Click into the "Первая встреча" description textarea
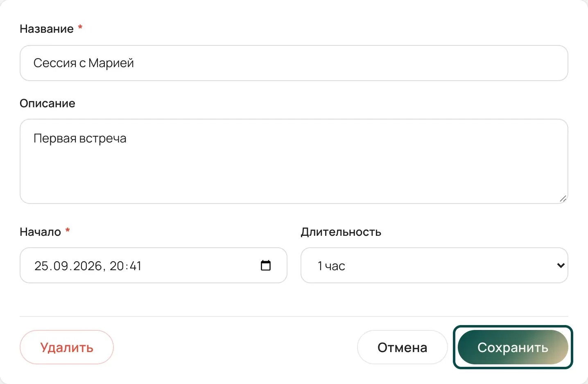Screen dimensions: 588x384 tap(294, 161)
